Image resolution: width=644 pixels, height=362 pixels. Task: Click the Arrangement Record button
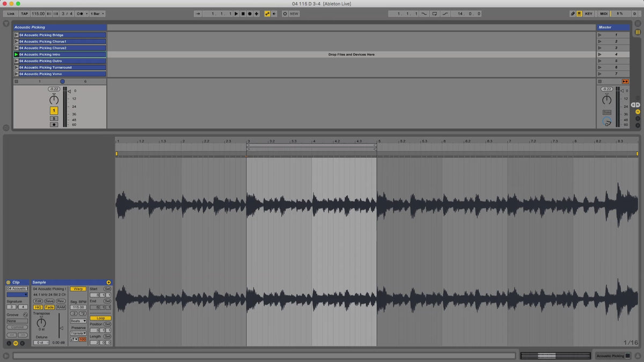click(250, 13)
